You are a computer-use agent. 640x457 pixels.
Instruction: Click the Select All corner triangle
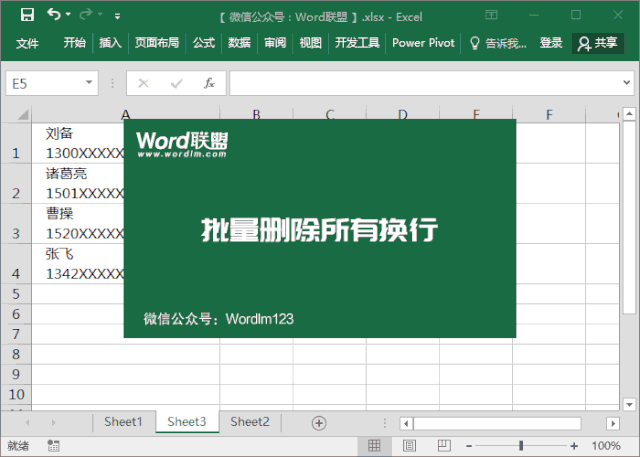23,115
